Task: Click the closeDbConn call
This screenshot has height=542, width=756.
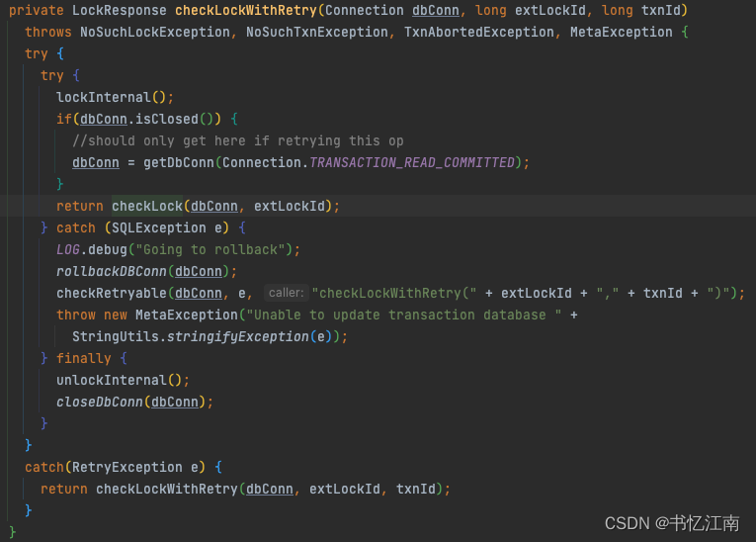Action: coord(100,402)
